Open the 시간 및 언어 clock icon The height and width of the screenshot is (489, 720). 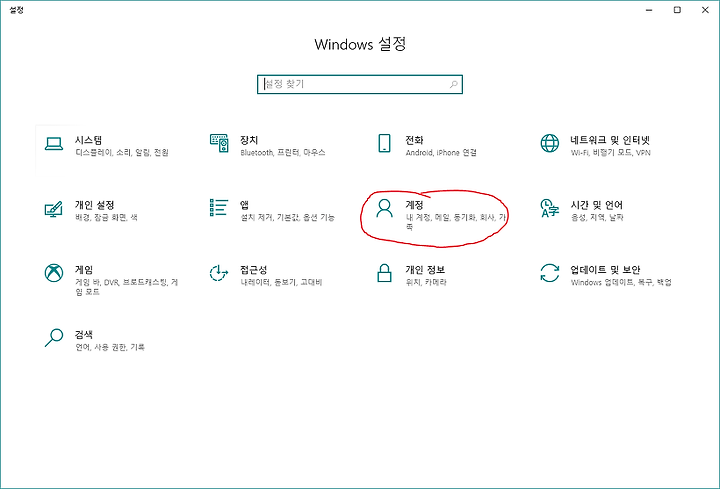(x=550, y=208)
